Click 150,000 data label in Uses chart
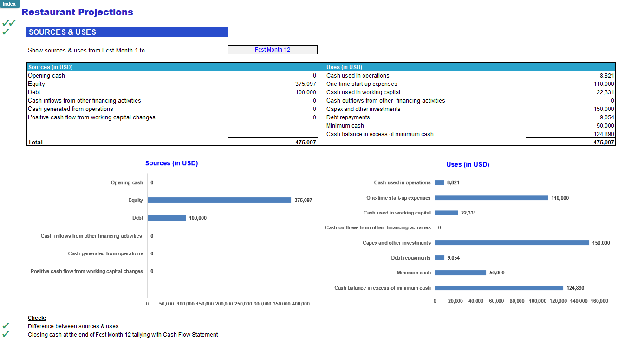This screenshot has width=644, height=357. tap(601, 243)
